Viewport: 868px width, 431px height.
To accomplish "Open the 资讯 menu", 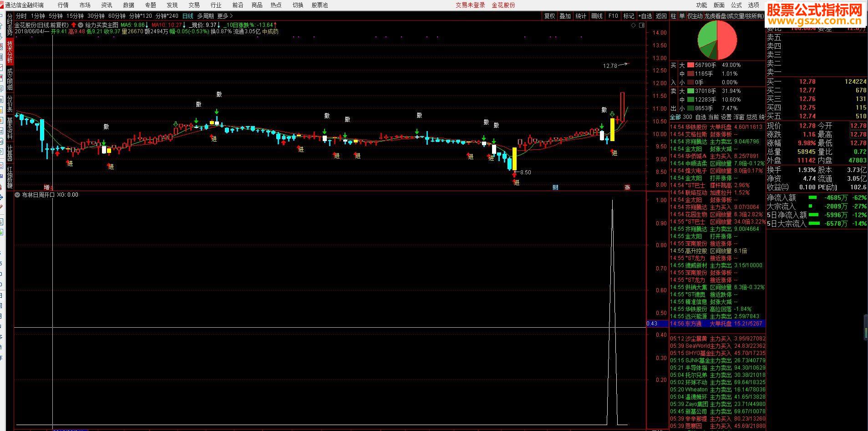I will click(107, 5).
